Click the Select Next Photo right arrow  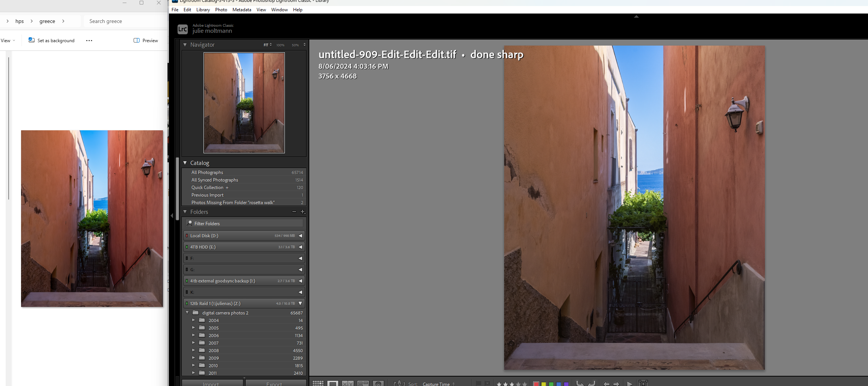click(x=616, y=384)
